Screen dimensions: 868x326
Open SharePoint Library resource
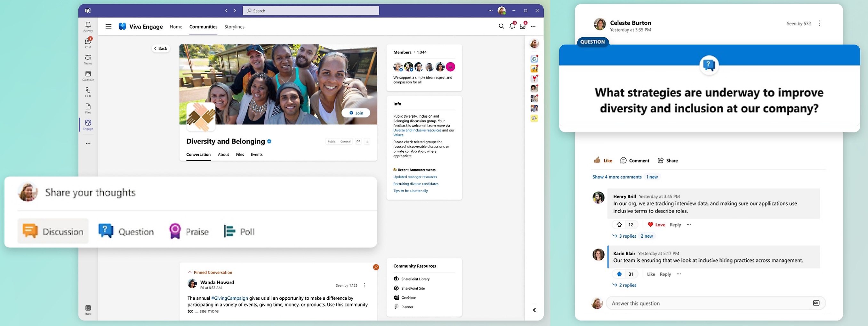(x=412, y=279)
